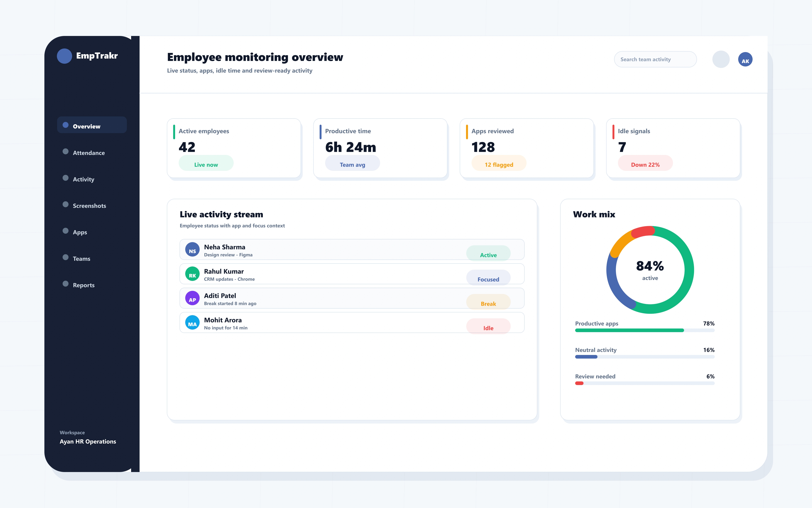
Task: Open the Overview sidebar item
Action: pyautogui.click(x=92, y=125)
